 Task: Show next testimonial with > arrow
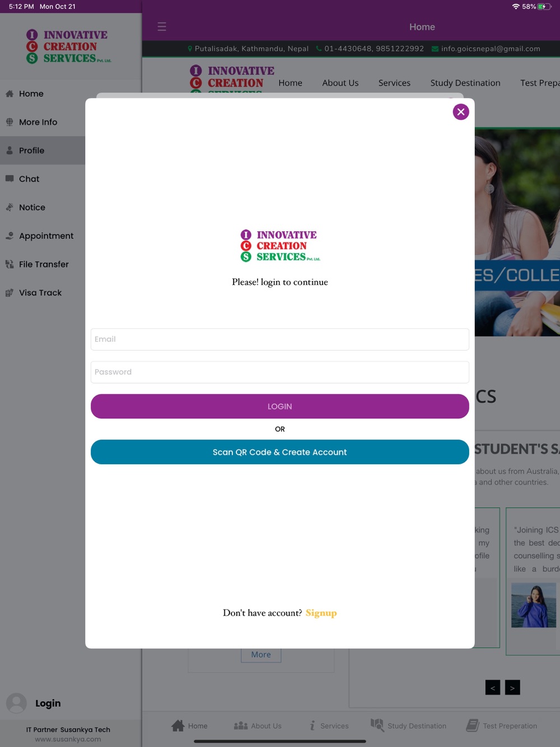512,688
